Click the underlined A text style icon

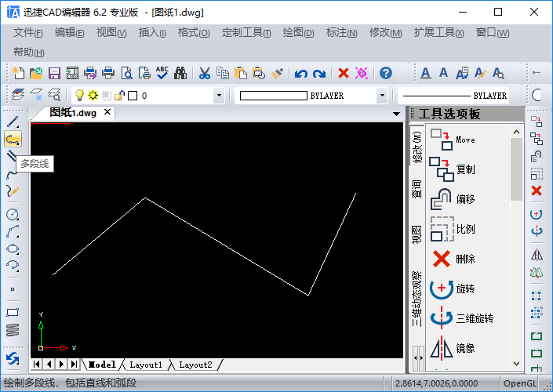pyautogui.click(x=426, y=73)
